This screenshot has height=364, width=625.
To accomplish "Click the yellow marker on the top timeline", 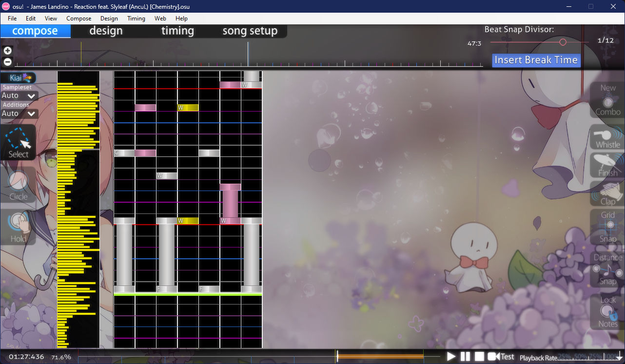I will (81, 54).
